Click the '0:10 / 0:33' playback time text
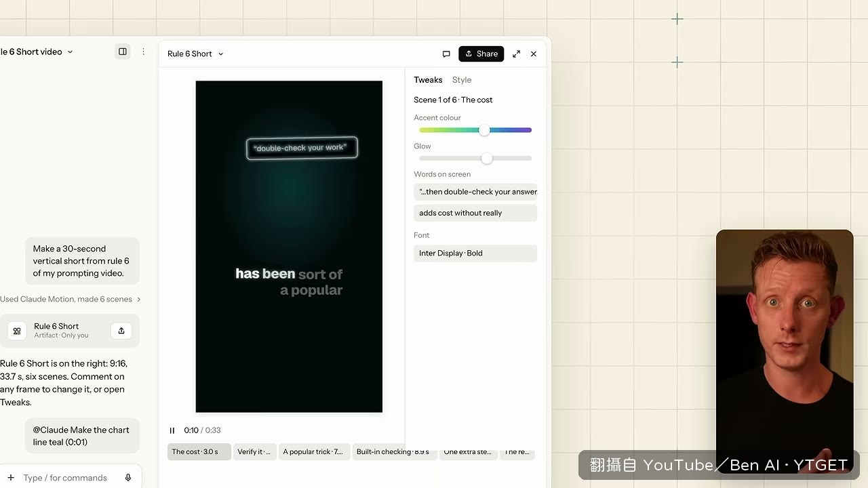Viewport: 868px width, 488px height. pos(202,430)
